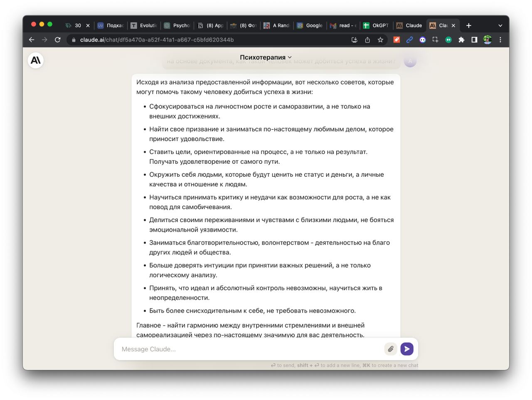Click the user avatar beside the faded message
532x400 pixels.
click(410, 61)
